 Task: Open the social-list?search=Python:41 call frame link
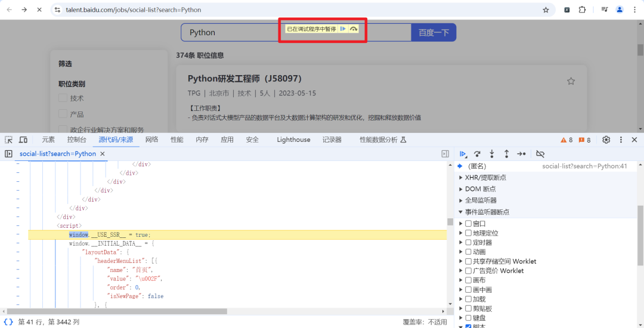tap(584, 166)
